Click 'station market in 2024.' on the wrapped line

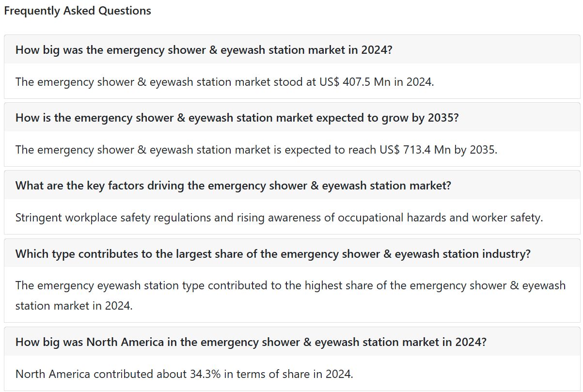[x=74, y=306]
